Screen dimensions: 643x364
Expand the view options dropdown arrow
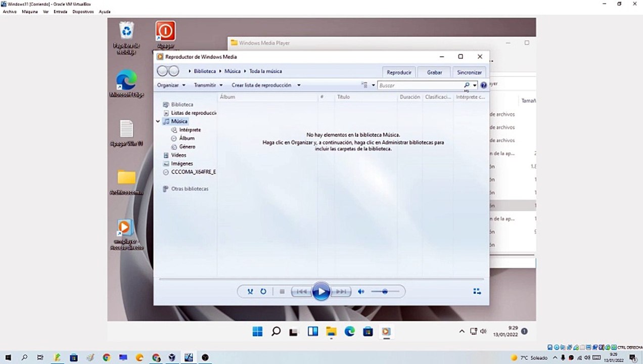(x=374, y=85)
